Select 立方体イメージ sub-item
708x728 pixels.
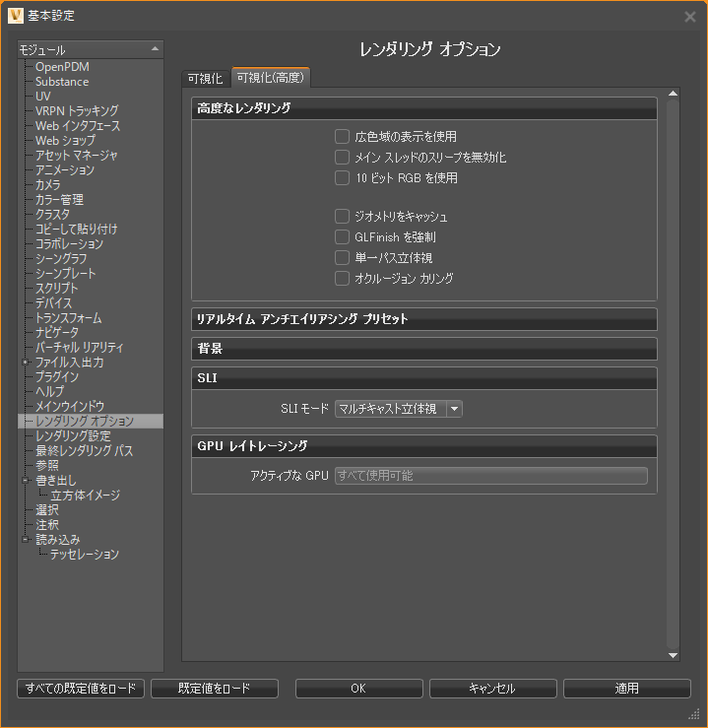[86, 496]
